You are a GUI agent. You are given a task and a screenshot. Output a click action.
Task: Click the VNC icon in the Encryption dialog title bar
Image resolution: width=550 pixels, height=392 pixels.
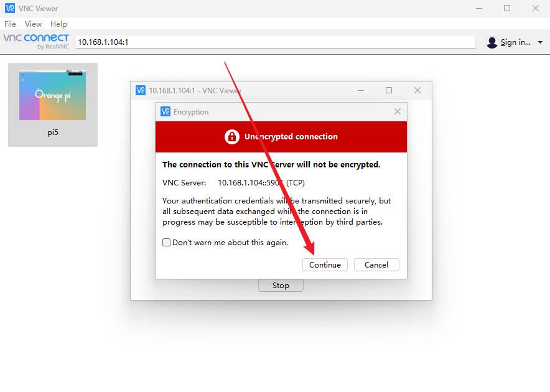click(x=165, y=111)
